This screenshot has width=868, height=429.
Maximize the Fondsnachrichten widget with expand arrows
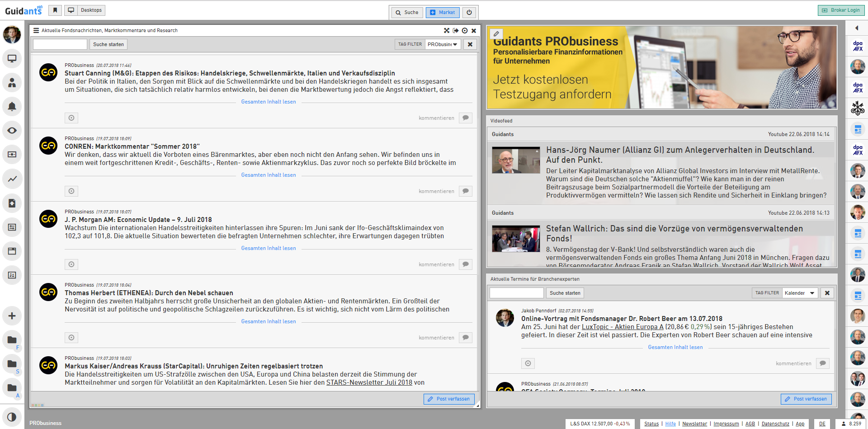point(447,30)
